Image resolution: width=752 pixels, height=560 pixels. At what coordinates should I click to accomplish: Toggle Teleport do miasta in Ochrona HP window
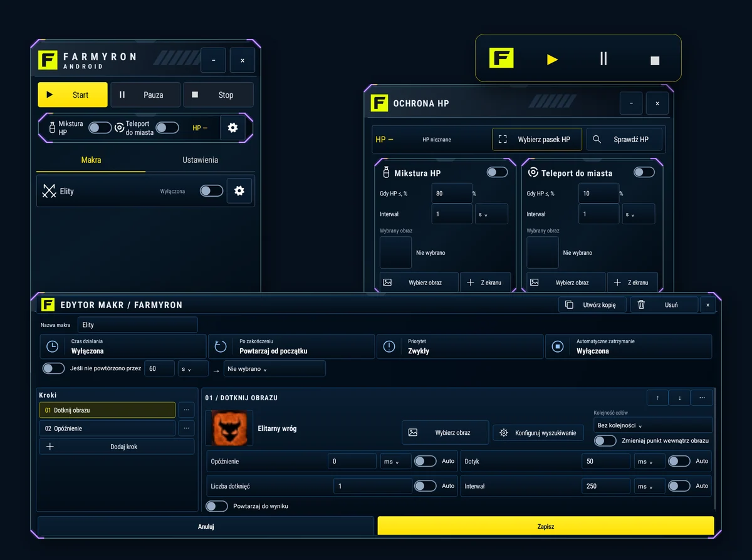[644, 172]
